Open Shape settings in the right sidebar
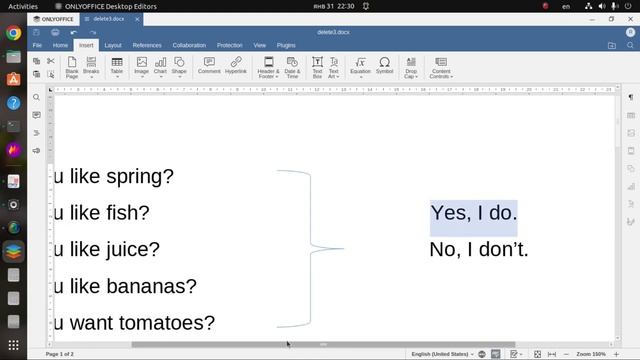 (631, 168)
